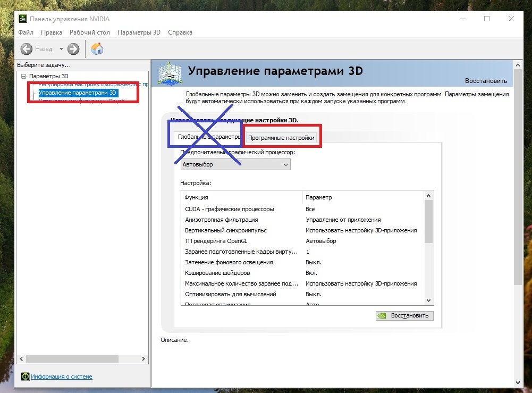This screenshot has width=532, height=393.
Task: Select the ГП рендеринга OpenGL row
Action: click(302, 241)
